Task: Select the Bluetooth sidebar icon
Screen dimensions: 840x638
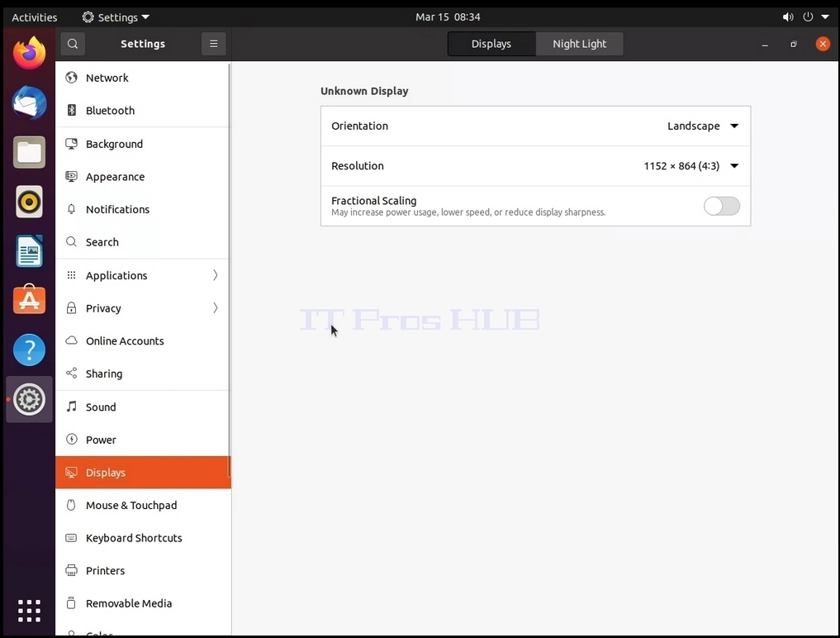Action: [71, 111]
